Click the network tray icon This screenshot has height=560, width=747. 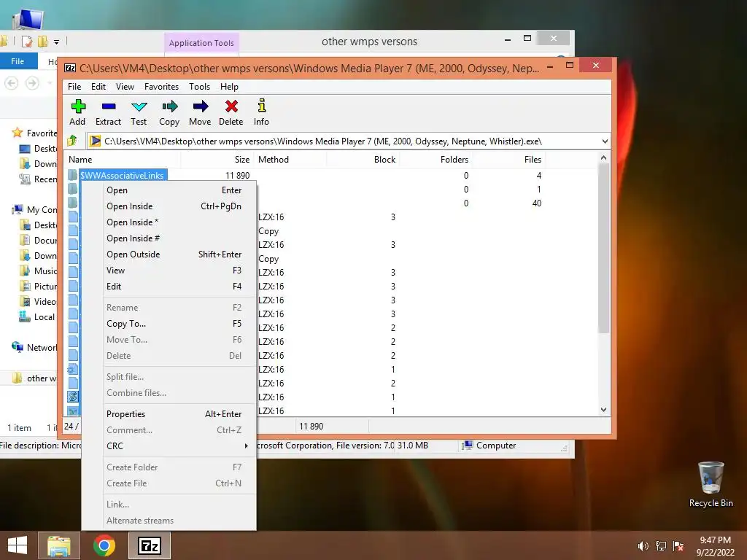661,546
